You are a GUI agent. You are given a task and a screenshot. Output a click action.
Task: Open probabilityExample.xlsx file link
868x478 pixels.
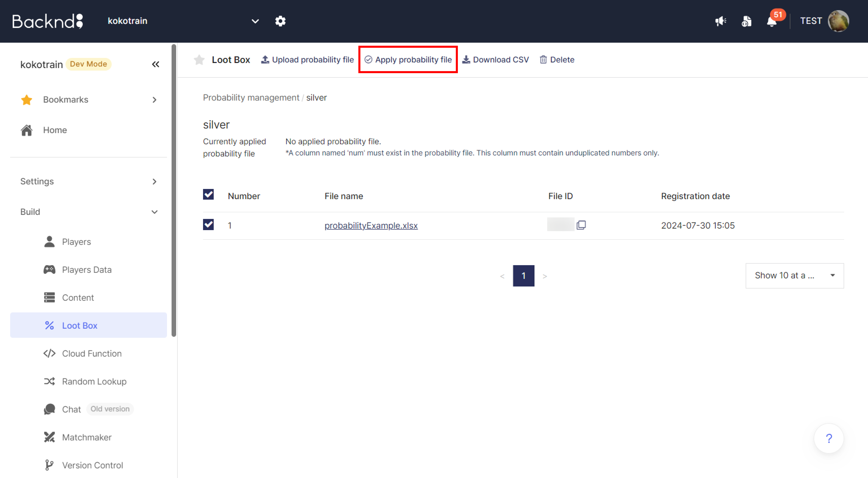pos(371,226)
